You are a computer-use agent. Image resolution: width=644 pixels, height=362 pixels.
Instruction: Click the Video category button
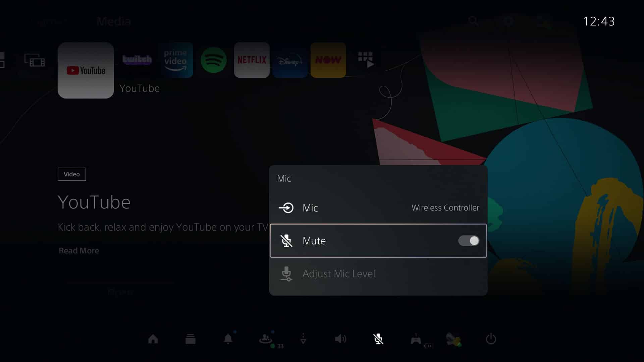[72, 174]
